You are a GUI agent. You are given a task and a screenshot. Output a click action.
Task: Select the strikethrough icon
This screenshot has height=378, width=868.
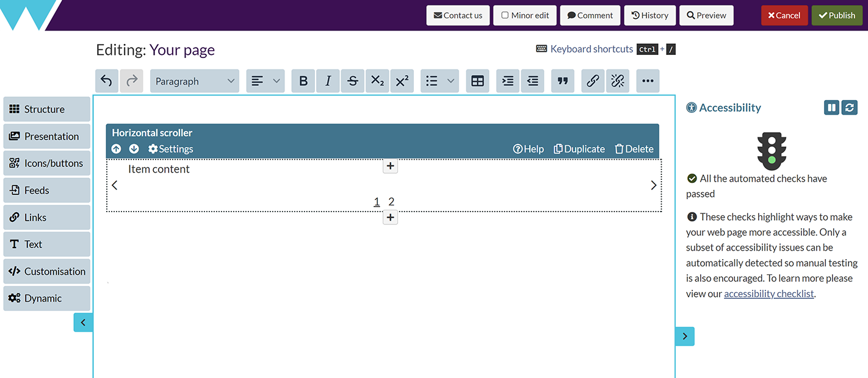[x=352, y=80]
